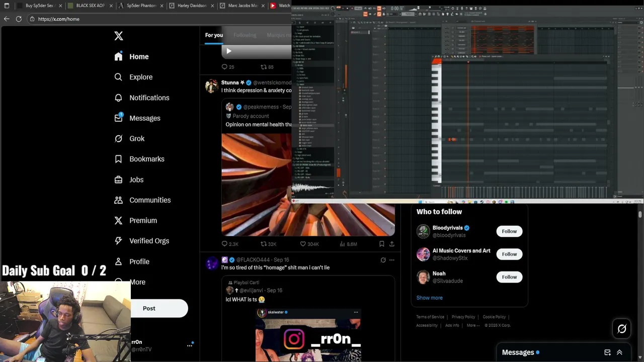The image size is (644, 362).
Task: Expand footer More options
Action: click(x=472, y=325)
